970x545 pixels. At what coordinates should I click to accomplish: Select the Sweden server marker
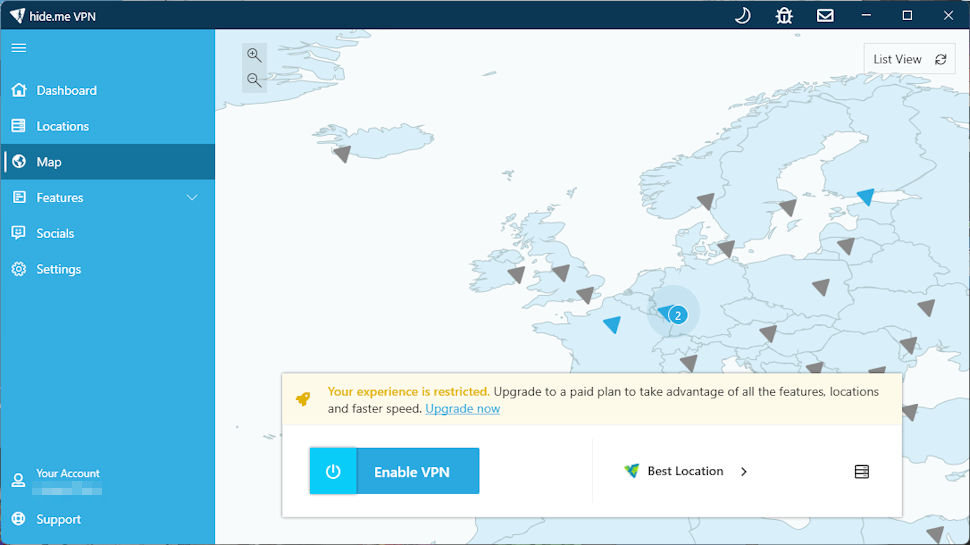tap(788, 207)
